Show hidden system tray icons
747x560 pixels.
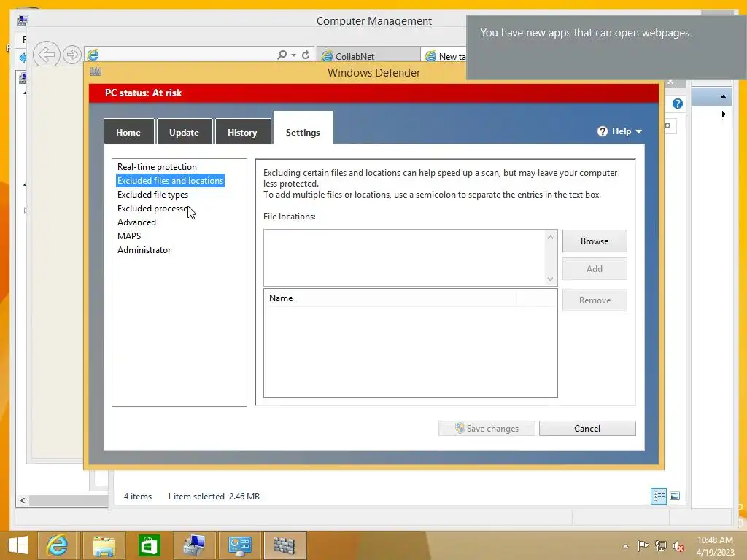(x=625, y=546)
